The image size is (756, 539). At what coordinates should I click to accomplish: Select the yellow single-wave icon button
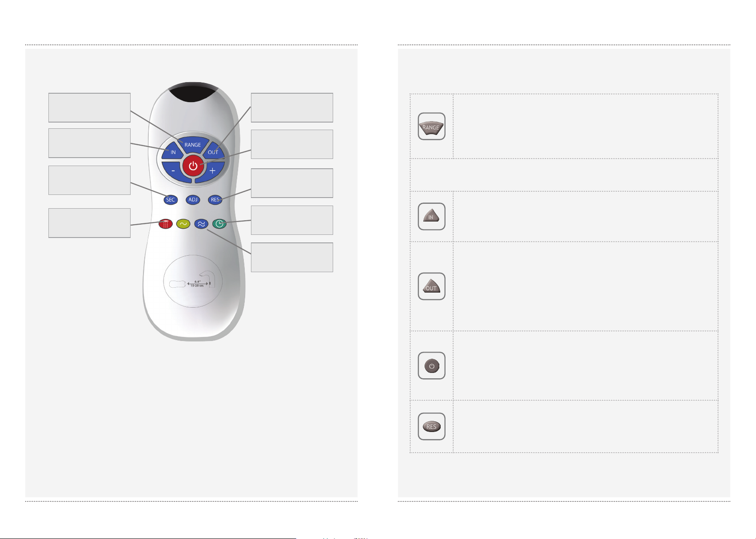(x=183, y=224)
